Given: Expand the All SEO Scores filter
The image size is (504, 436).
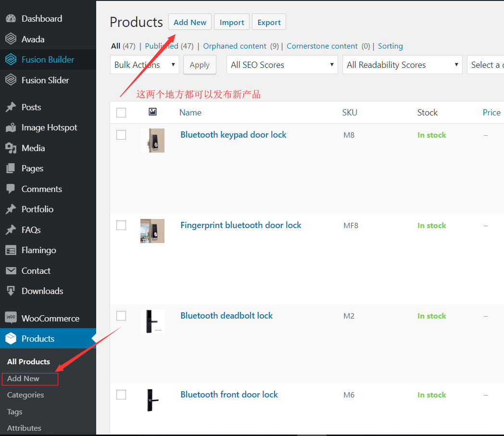Looking at the screenshot, I should [x=282, y=65].
